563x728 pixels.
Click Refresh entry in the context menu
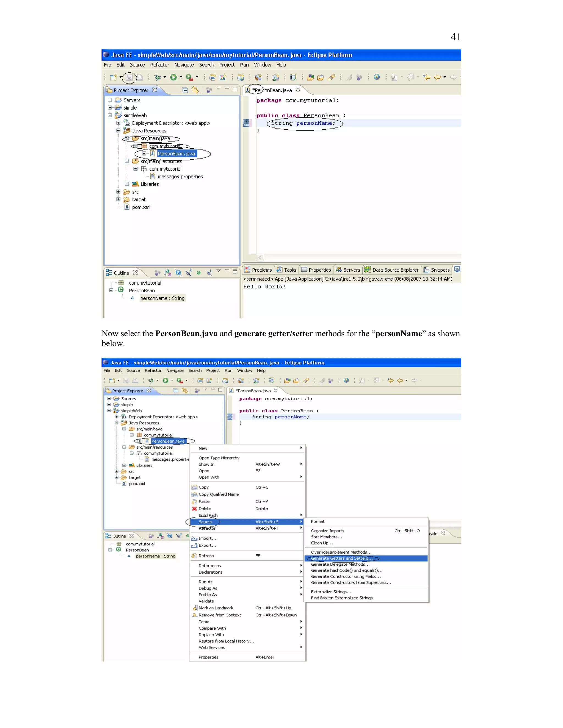pyautogui.click(x=247, y=556)
